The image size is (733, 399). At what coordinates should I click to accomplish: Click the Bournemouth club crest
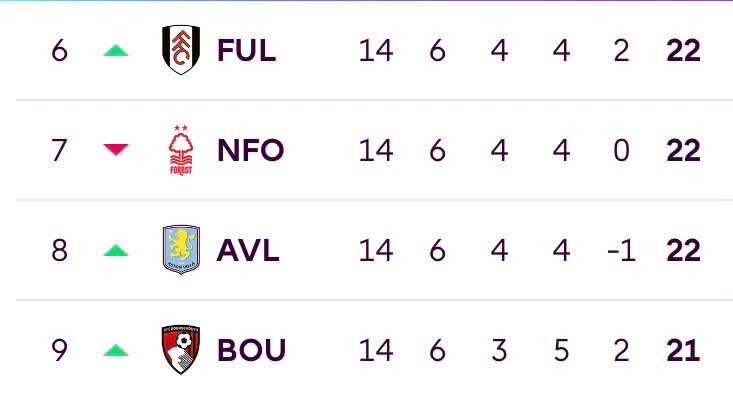tap(181, 349)
